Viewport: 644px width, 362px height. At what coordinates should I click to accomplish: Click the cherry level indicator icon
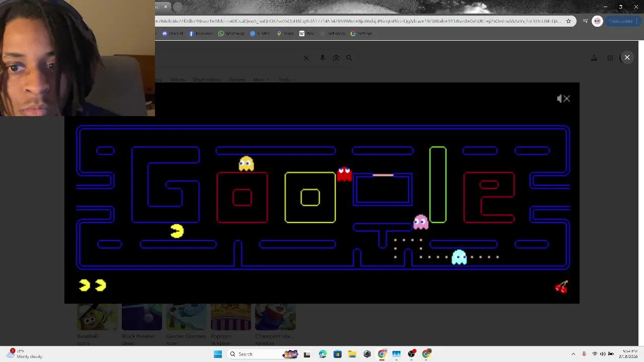click(x=561, y=287)
